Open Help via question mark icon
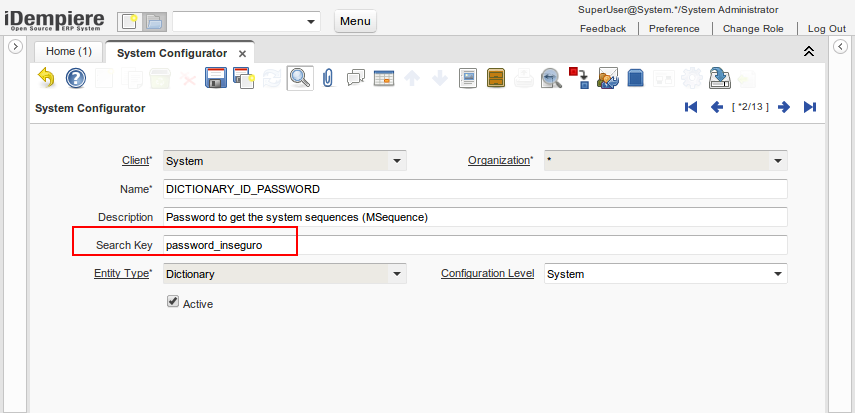 [76, 78]
